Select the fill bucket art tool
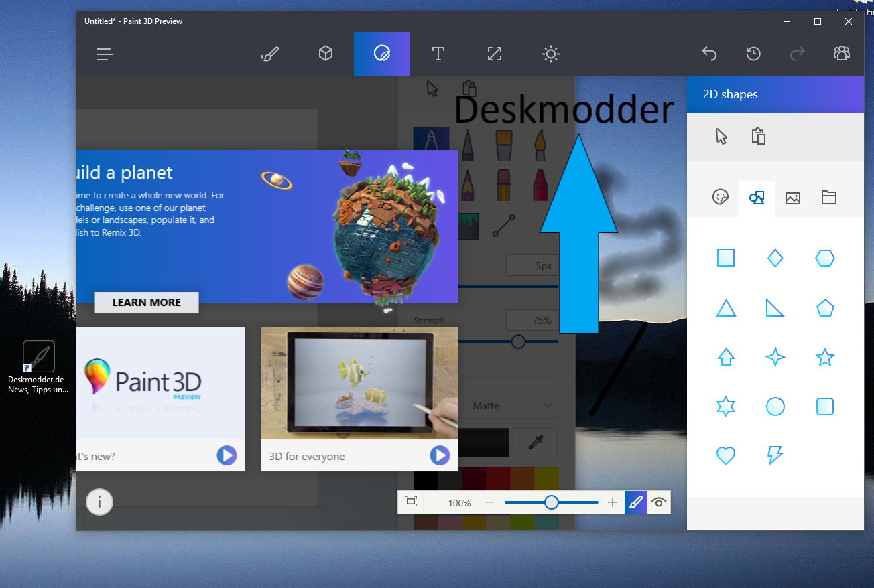The image size is (874, 588). point(469,226)
